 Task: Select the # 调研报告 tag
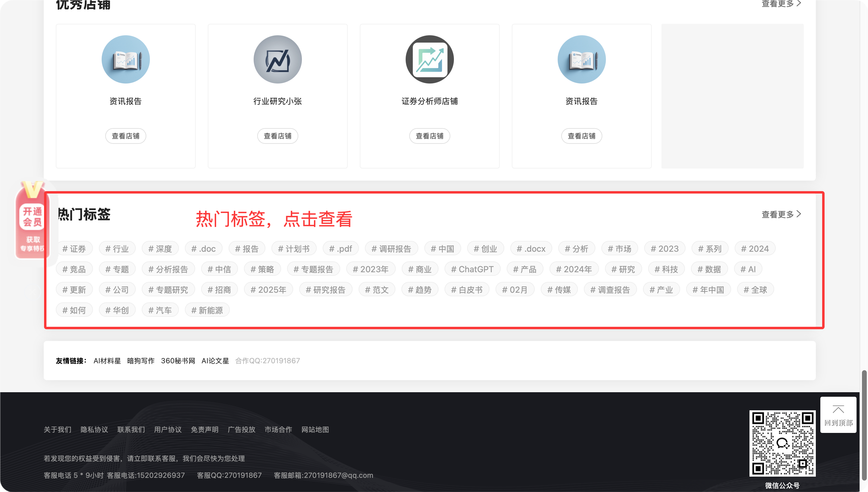click(391, 249)
